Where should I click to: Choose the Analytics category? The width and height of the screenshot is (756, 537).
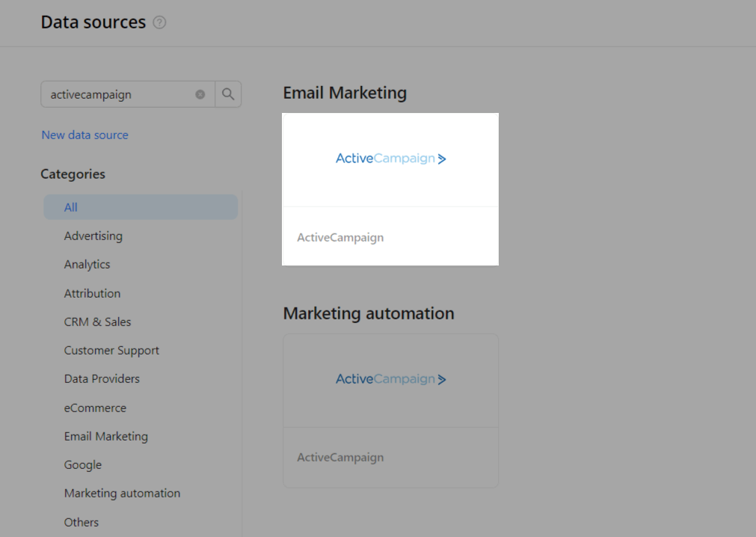tap(87, 264)
